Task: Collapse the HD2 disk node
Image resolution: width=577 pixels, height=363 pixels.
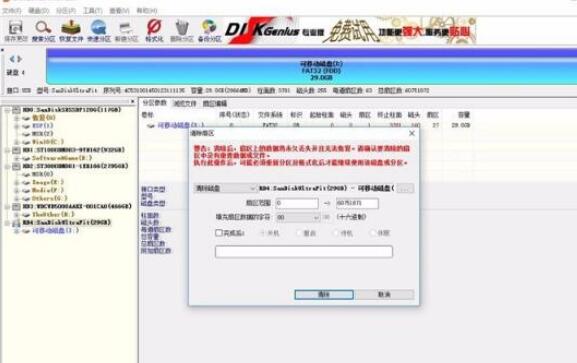Action: coord(7,166)
